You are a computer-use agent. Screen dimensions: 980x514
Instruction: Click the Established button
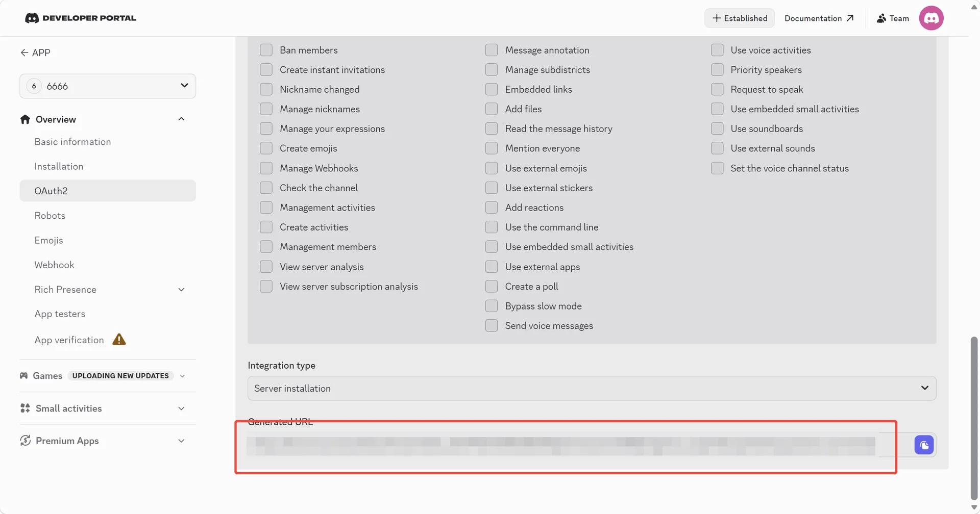click(x=739, y=18)
